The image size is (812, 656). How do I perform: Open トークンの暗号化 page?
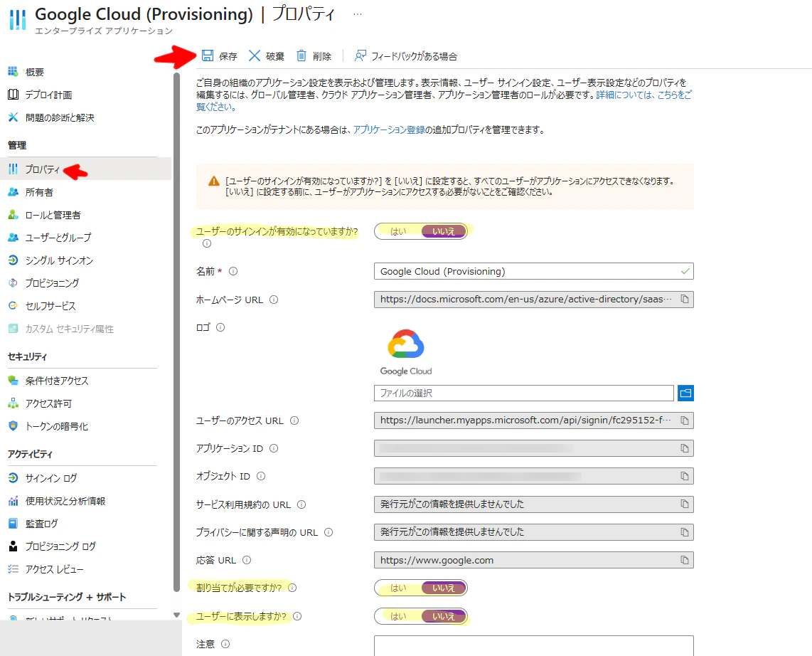(57, 426)
